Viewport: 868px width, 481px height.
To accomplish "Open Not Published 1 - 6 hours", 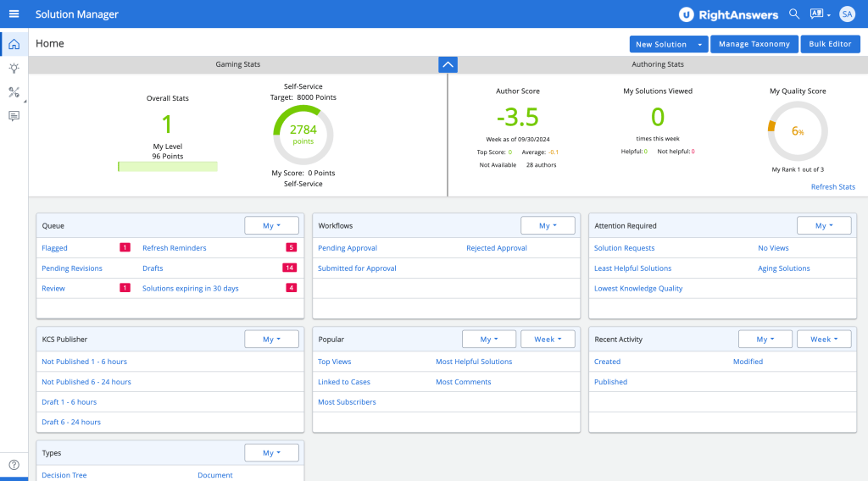I will click(84, 362).
